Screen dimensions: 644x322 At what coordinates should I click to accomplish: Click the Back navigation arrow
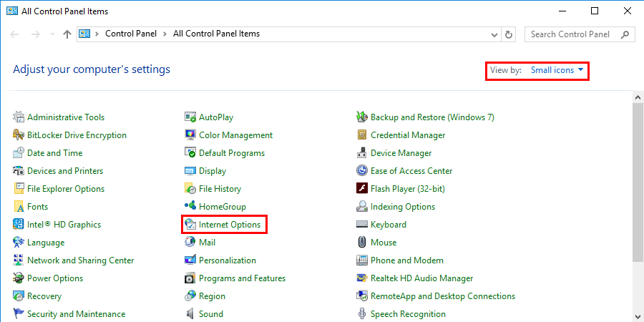click(14, 34)
